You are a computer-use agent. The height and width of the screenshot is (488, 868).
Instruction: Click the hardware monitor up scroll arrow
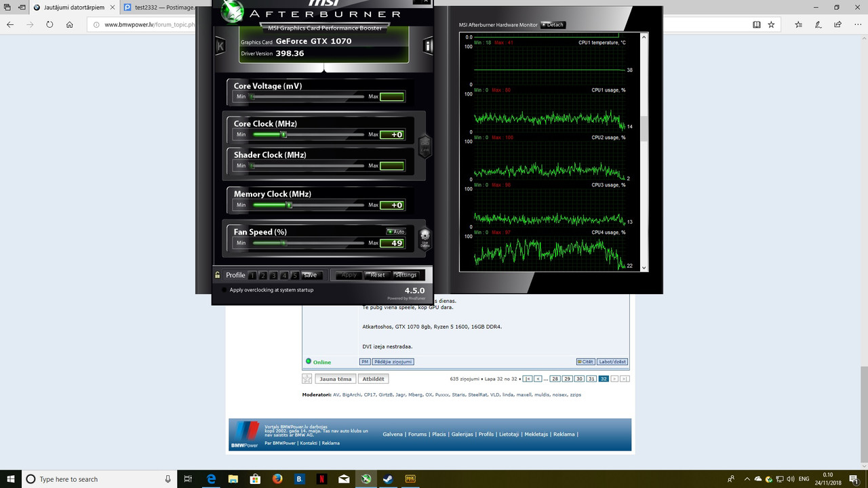click(x=644, y=37)
